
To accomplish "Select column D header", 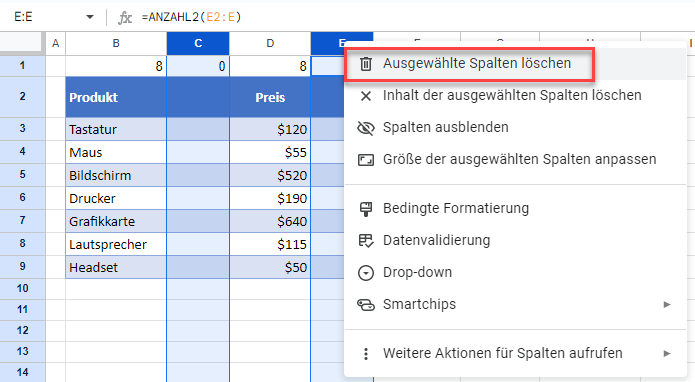I will click(x=270, y=43).
